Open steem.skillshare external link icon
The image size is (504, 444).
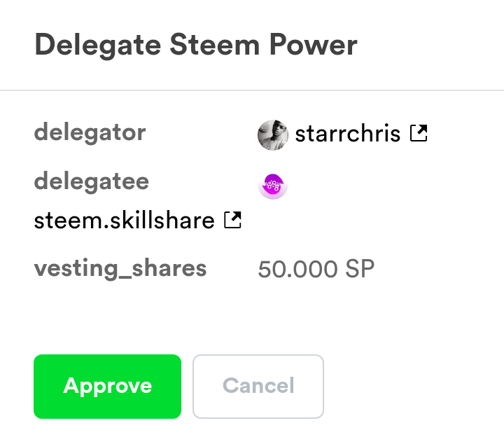pos(232,220)
